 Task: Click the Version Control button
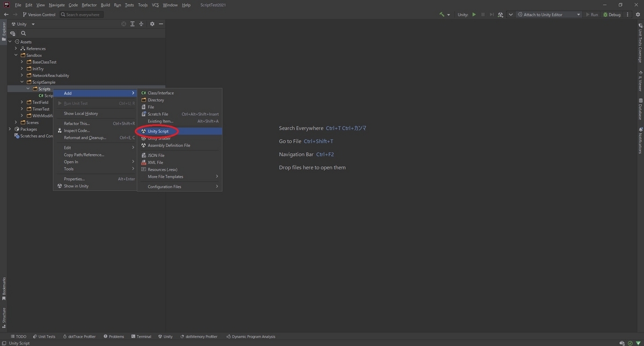click(39, 15)
